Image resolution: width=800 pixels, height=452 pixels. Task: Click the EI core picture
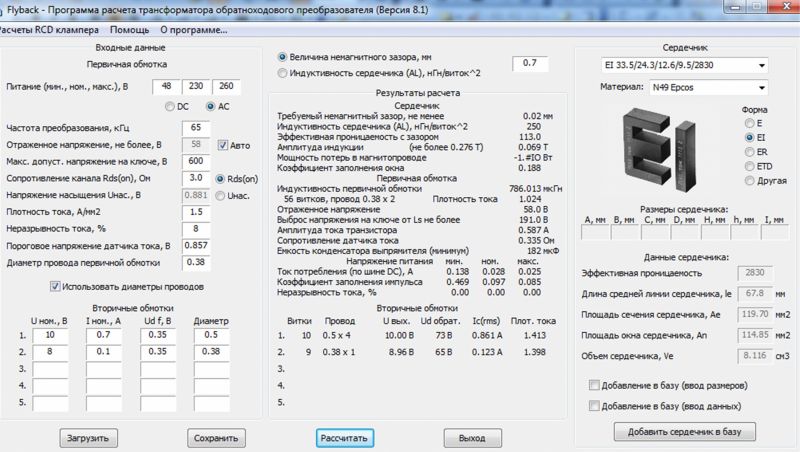click(659, 150)
